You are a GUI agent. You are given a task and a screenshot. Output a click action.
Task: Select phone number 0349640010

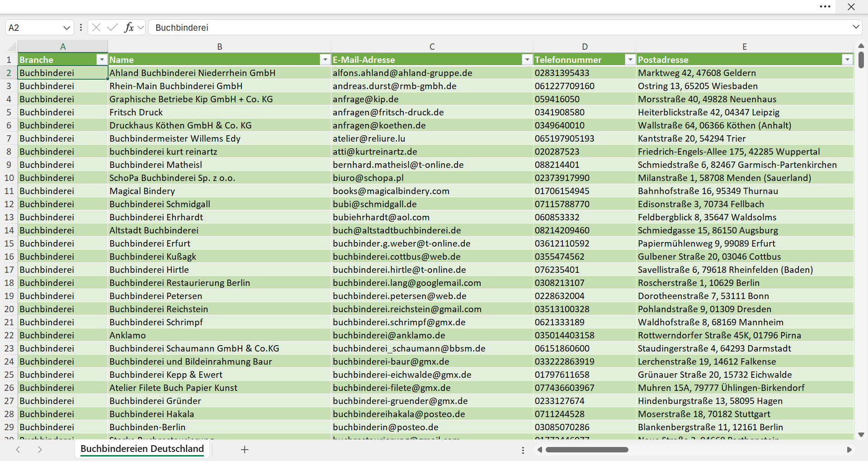[x=585, y=125]
